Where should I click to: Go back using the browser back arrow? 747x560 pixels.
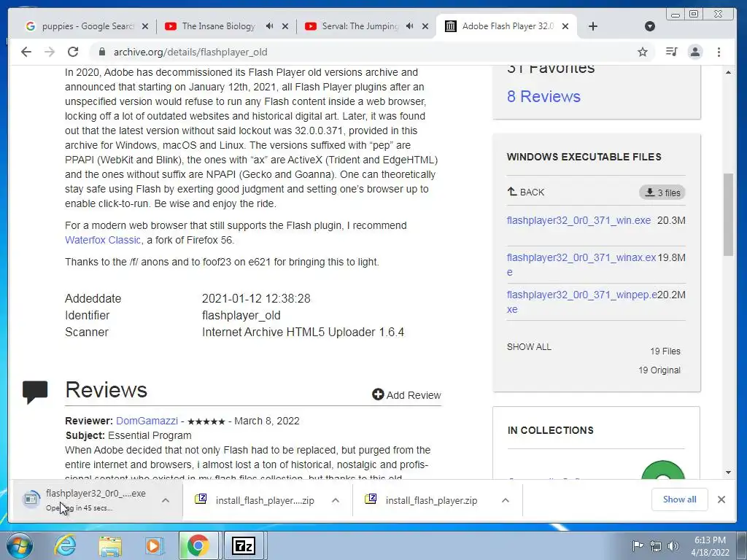click(x=26, y=52)
